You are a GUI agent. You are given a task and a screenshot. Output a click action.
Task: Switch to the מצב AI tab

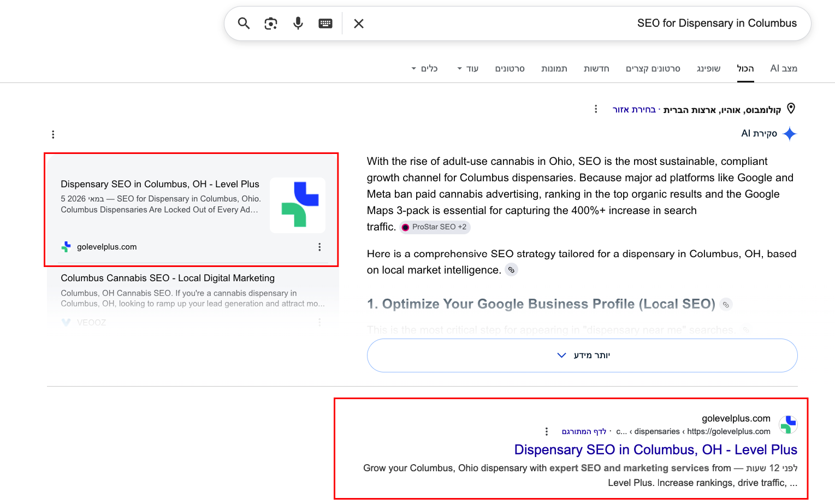(x=784, y=68)
